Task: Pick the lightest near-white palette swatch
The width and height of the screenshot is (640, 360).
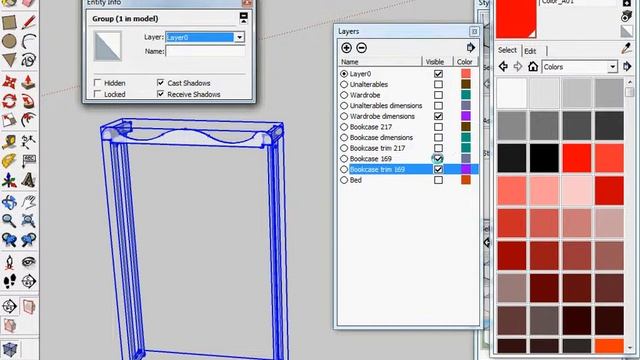Action: coord(512,93)
